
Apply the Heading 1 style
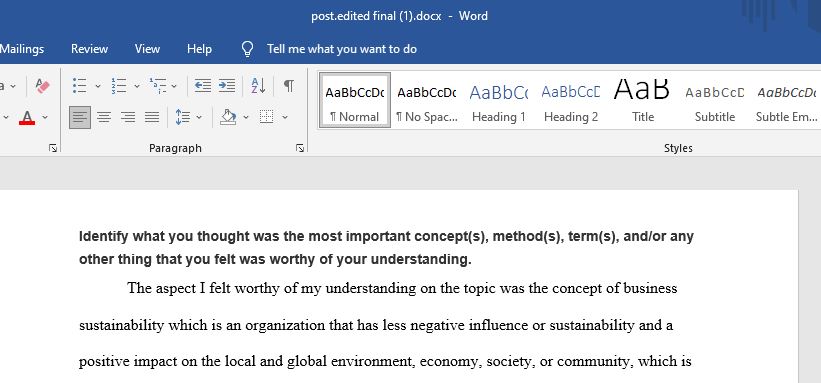(498, 100)
